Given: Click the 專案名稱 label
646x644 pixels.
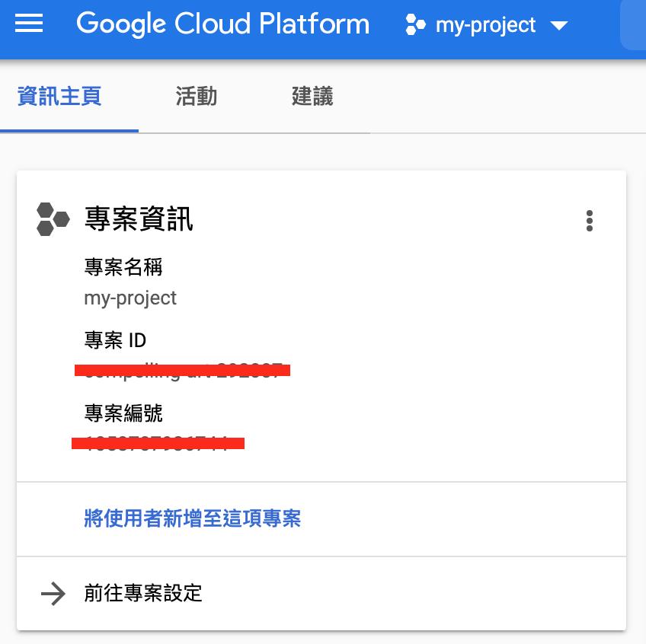Looking at the screenshot, I should click(123, 267).
